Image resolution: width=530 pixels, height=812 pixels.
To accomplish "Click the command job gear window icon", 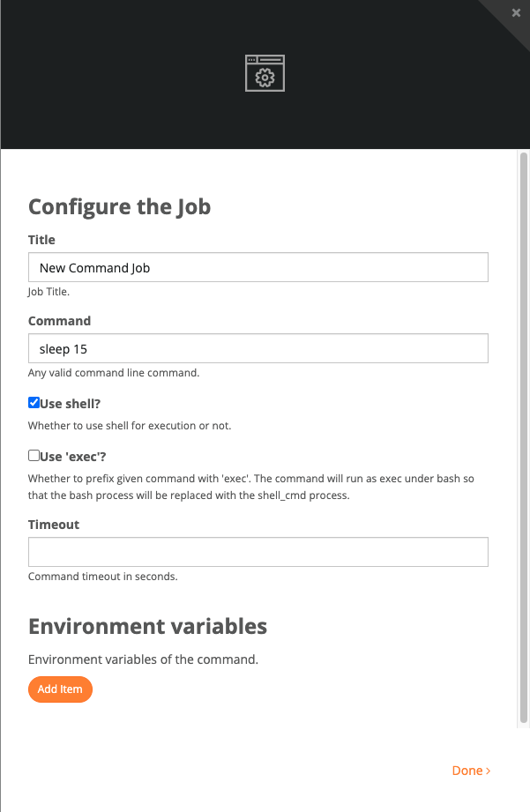I will coord(265,73).
